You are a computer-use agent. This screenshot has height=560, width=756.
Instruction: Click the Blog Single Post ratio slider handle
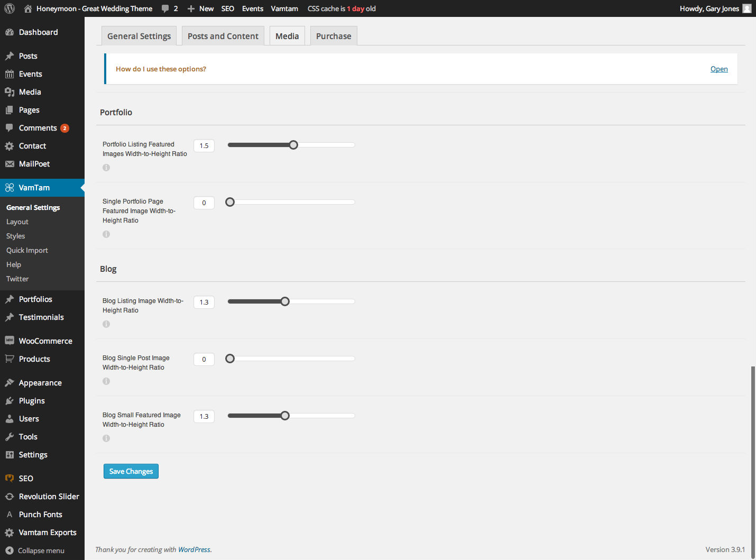[x=230, y=359]
